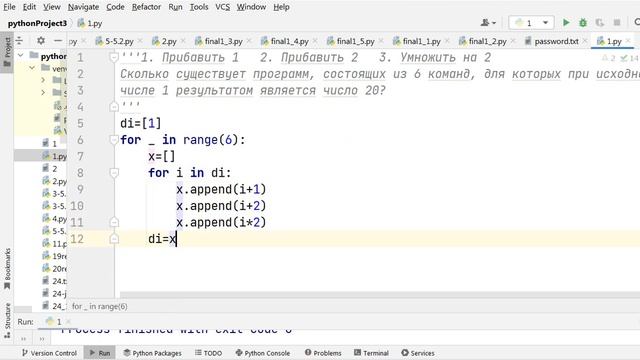The width and height of the screenshot is (640, 360).
Task: Close the final1_3.py tab
Action: coord(249,41)
